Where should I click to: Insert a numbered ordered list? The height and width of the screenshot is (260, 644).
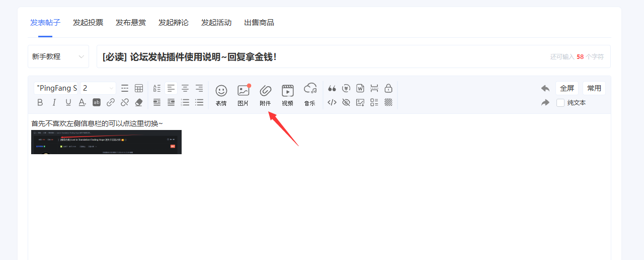click(x=185, y=102)
